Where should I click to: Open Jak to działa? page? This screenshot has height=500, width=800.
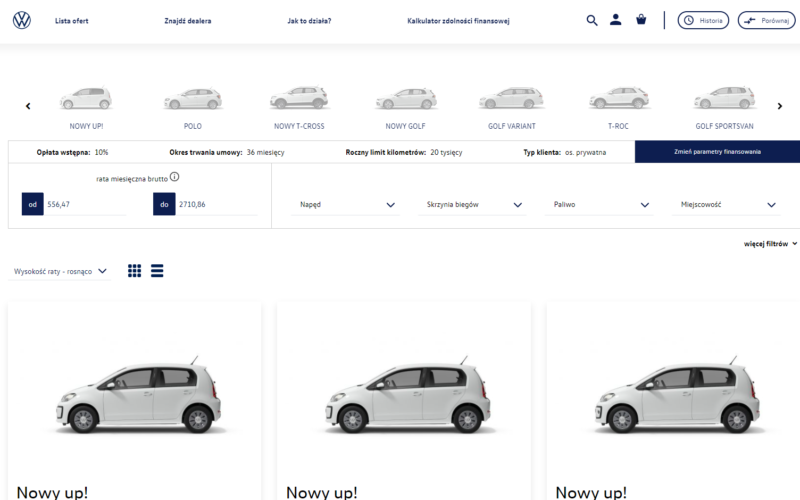(x=309, y=21)
